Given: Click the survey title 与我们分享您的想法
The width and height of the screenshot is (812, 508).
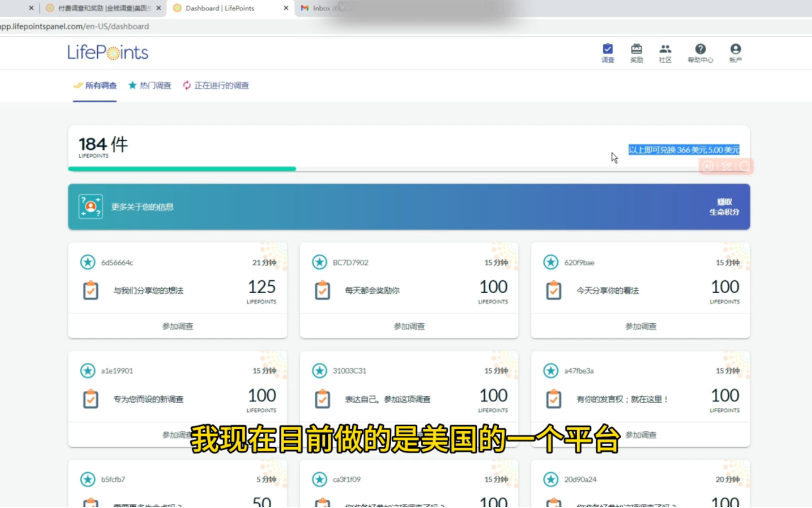Looking at the screenshot, I should (x=148, y=291).
